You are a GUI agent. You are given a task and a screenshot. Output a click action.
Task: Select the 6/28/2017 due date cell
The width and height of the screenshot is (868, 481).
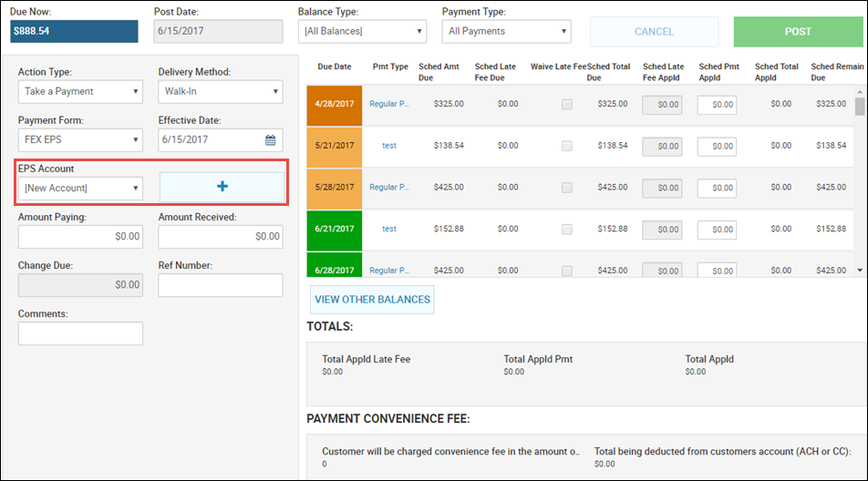click(x=335, y=265)
